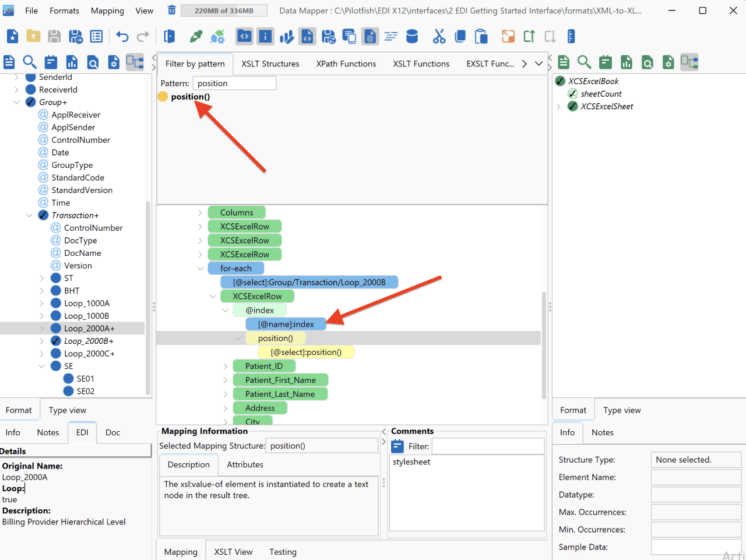Open the tabs overflow dropdown arrow

[539, 64]
